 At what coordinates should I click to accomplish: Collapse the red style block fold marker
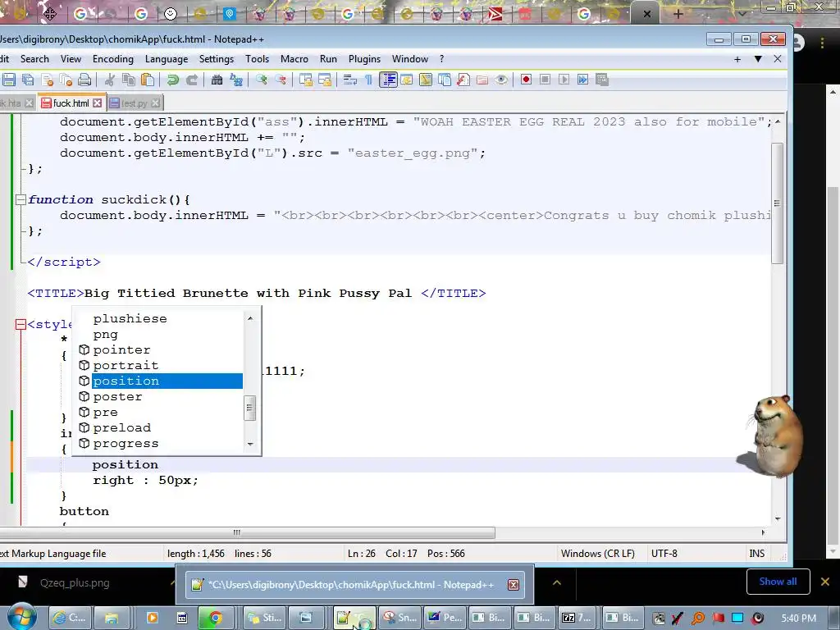point(21,325)
